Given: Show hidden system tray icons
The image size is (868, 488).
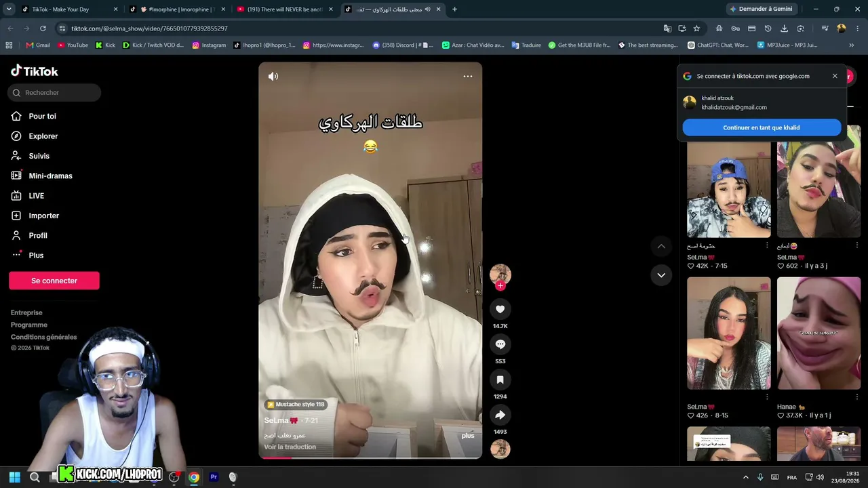Looking at the screenshot, I should (x=746, y=477).
